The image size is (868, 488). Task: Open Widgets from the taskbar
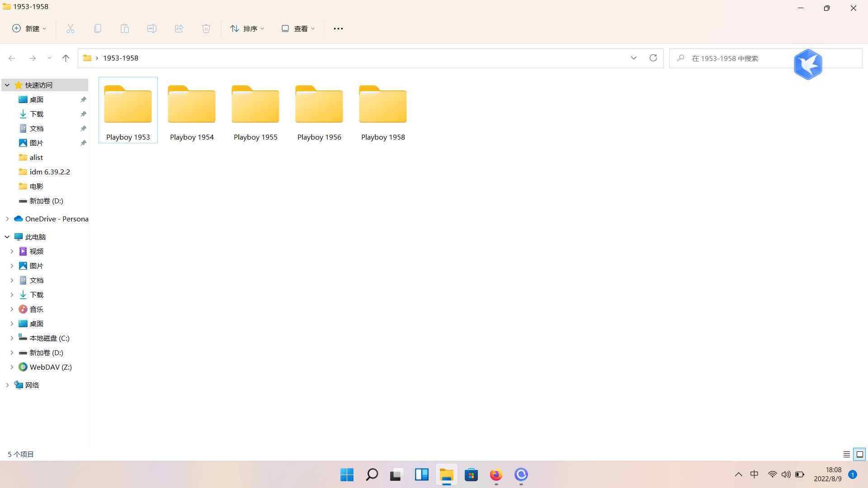pyautogui.click(x=422, y=474)
